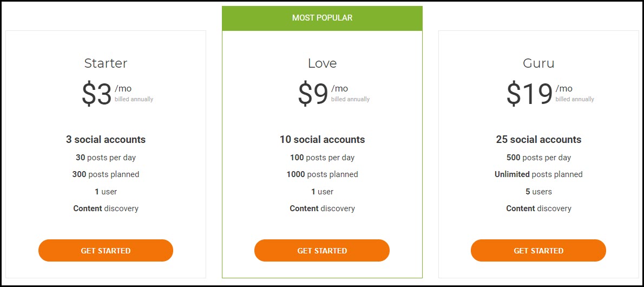The width and height of the screenshot is (644, 287).
Task: Click Get Started under Starter plan
Action: click(x=106, y=250)
